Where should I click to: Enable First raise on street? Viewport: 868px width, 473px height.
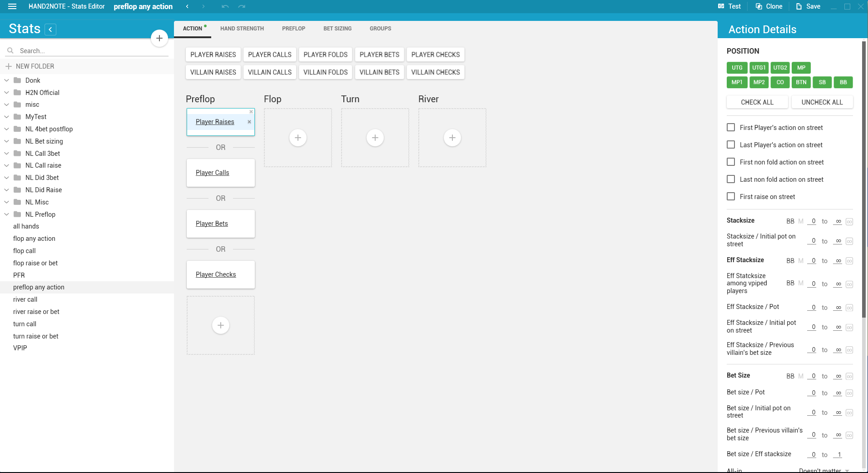pos(731,197)
